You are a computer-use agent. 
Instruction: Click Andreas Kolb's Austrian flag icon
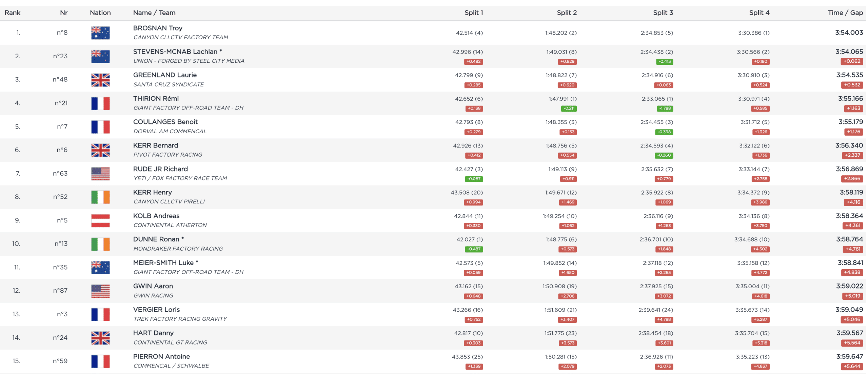click(100, 220)
